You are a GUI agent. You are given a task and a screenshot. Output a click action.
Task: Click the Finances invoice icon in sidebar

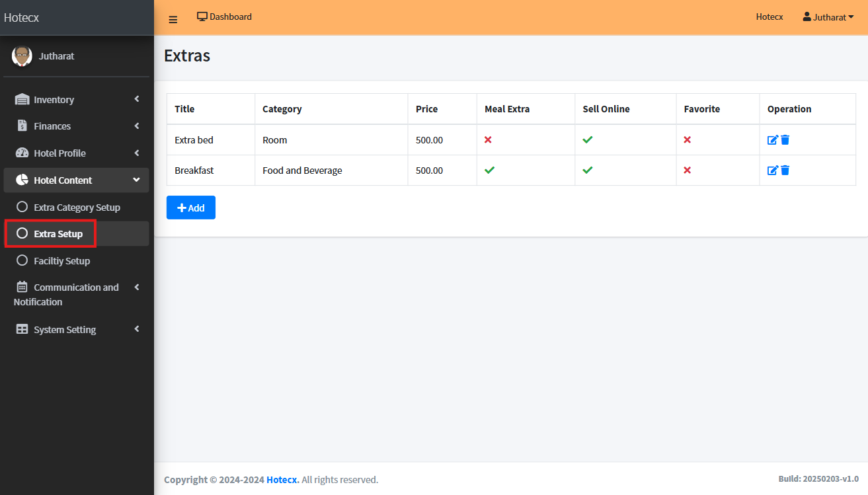point(22,126)
